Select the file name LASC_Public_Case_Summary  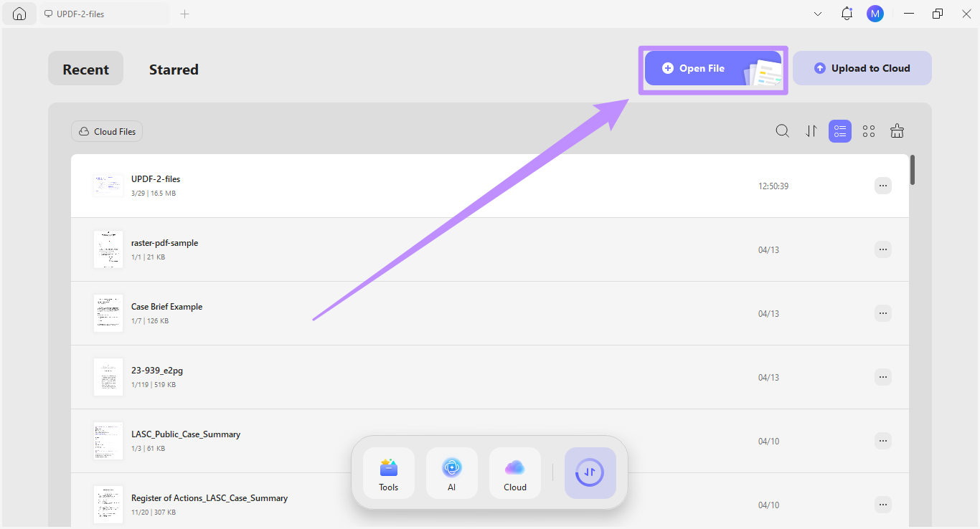click(x=186, y=434)
